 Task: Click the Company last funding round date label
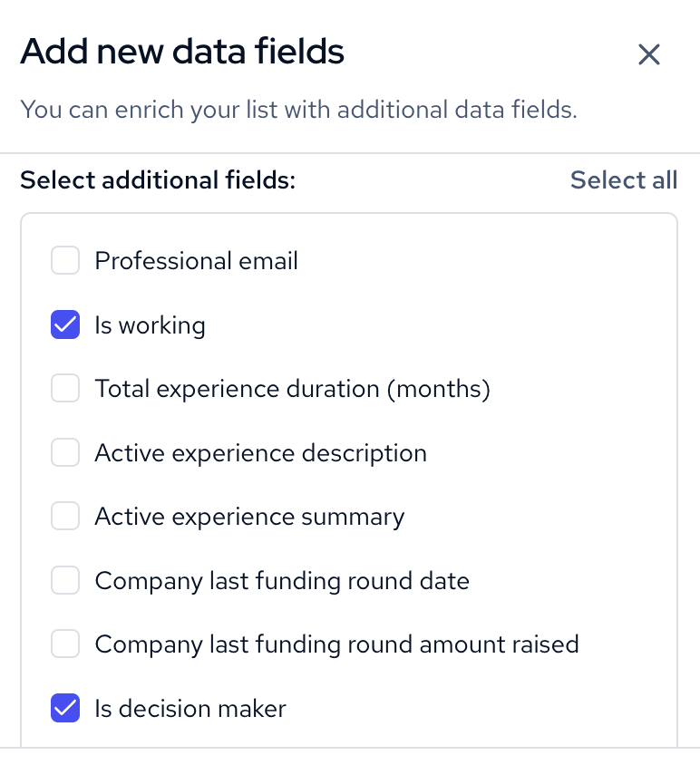point(282,581)
